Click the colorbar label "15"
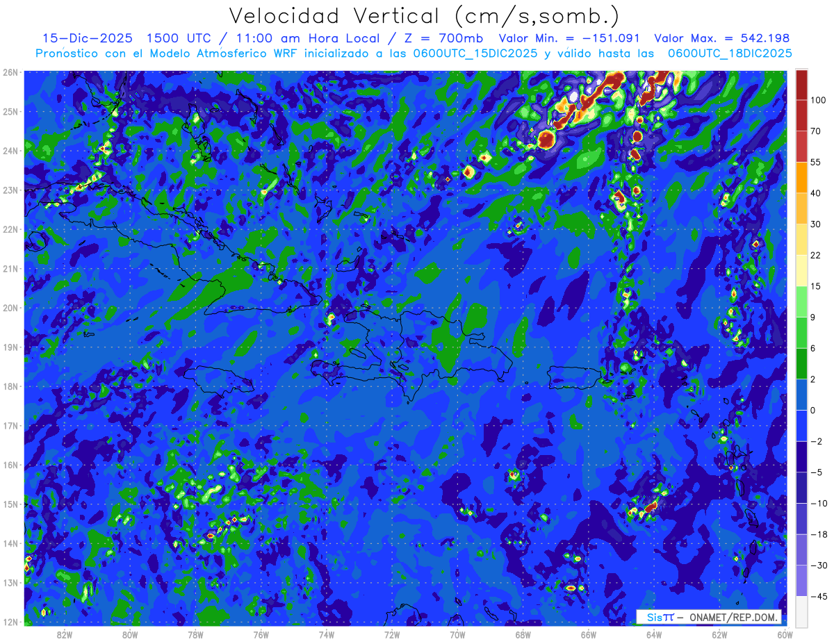Viewport: 834px width, 644px height. pyautogui.click(x=816, y=286)
